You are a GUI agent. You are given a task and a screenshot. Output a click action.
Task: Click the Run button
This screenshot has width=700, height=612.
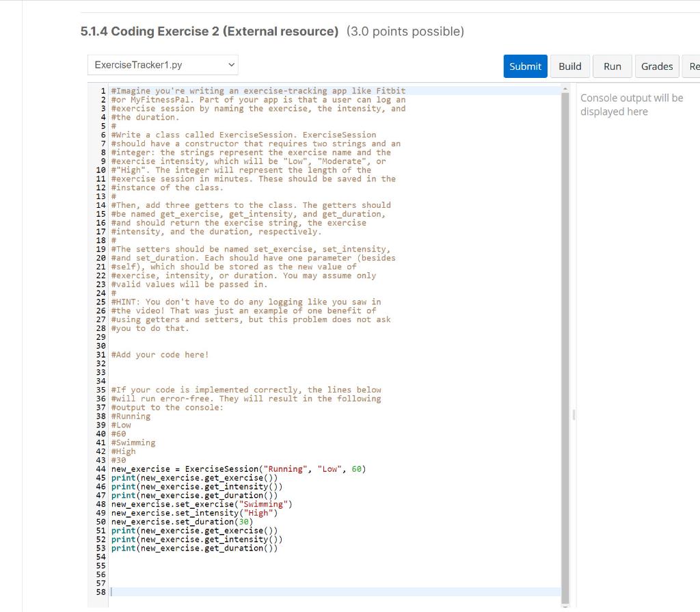(x=612, y=66)
